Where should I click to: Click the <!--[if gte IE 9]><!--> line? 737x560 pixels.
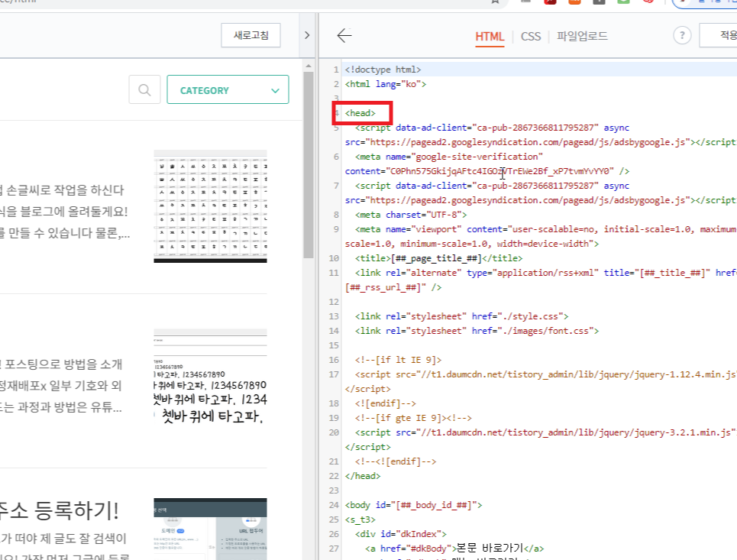coord(413,418)
